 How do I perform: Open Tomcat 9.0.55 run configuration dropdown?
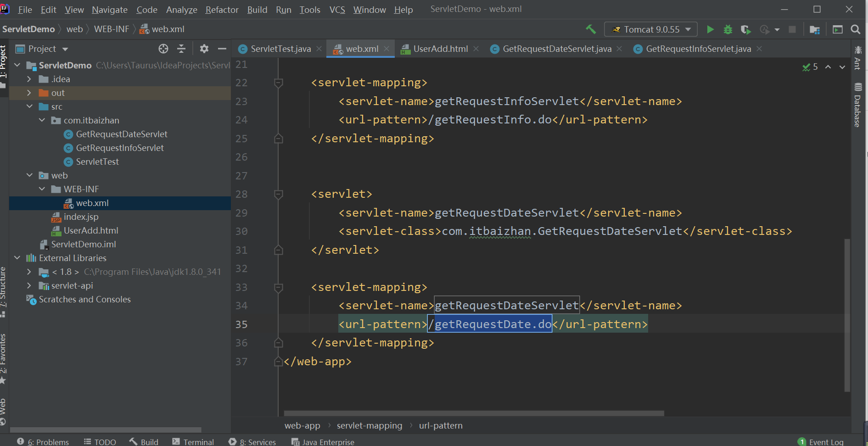(x=651, y=29)
